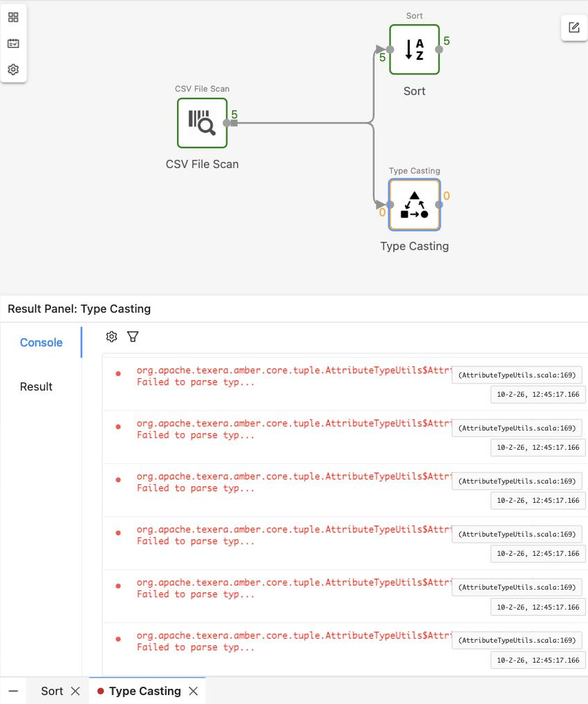The height and width of the screenshot is (704, 588).
Task: Click first AttributeTypeUtils.scala:169 source tag
Action: coord(517,375)
